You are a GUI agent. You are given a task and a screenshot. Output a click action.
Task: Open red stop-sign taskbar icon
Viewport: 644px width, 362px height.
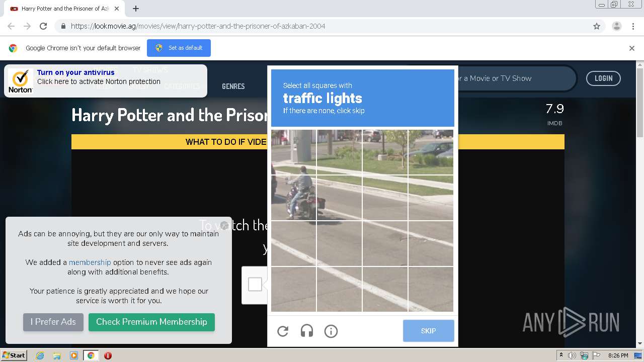click(x=108, y=355)
